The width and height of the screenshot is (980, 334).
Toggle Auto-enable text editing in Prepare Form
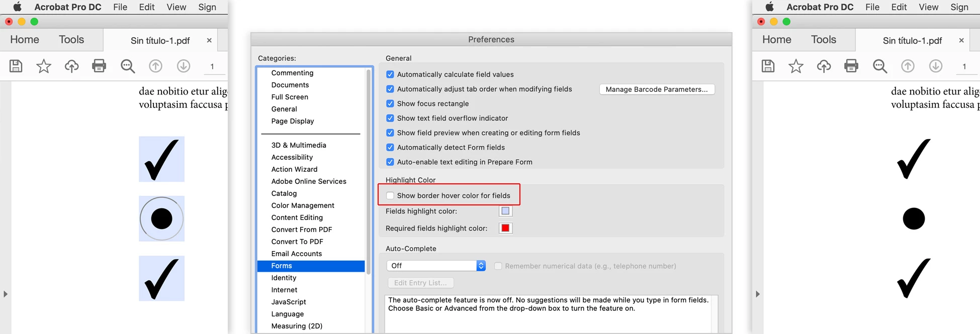coord(390,162)
